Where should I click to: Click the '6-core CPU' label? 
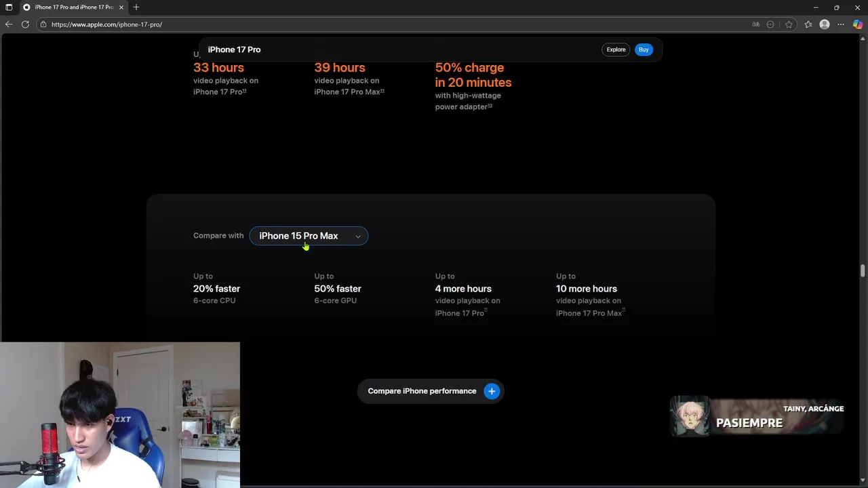point(214,301)
